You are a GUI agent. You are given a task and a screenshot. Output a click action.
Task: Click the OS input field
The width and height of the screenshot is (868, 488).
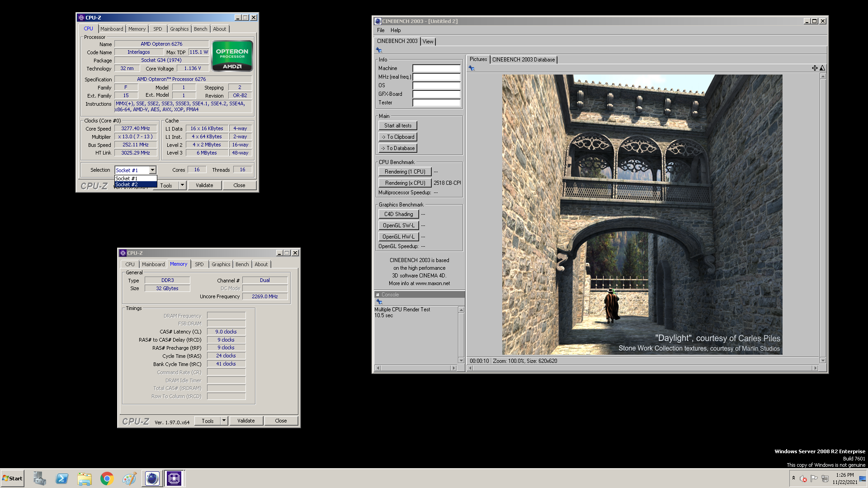pyautogui.click(x=436, y=85)
